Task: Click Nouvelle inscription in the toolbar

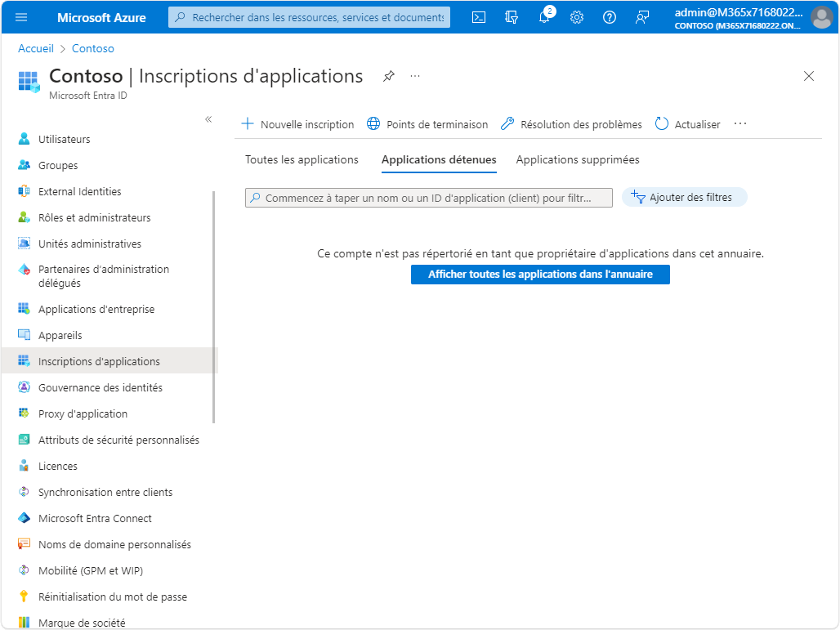Action: coord(297,124)
